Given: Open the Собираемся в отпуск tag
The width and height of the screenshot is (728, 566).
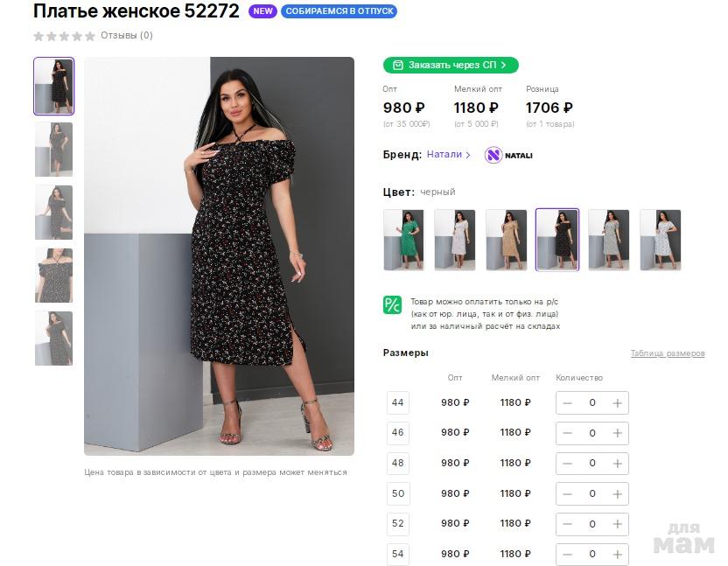Looking at the screenshot, I should tap(339, 11).
